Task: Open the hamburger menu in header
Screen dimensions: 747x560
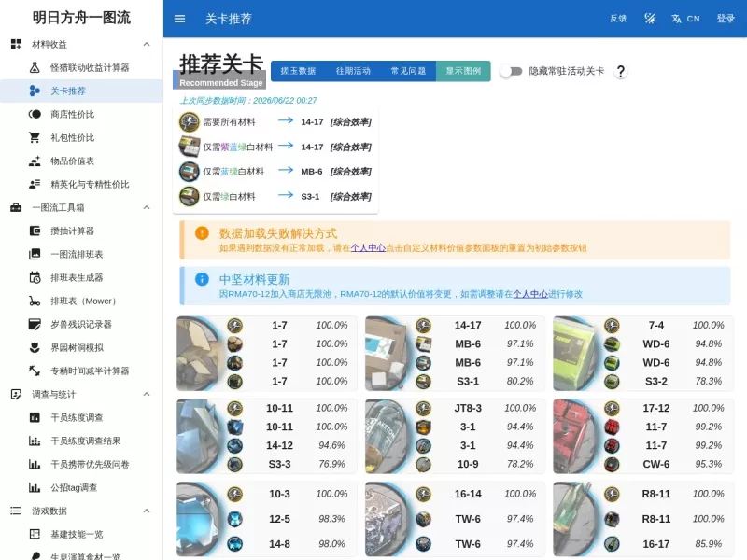Action: tap(179, 19)
